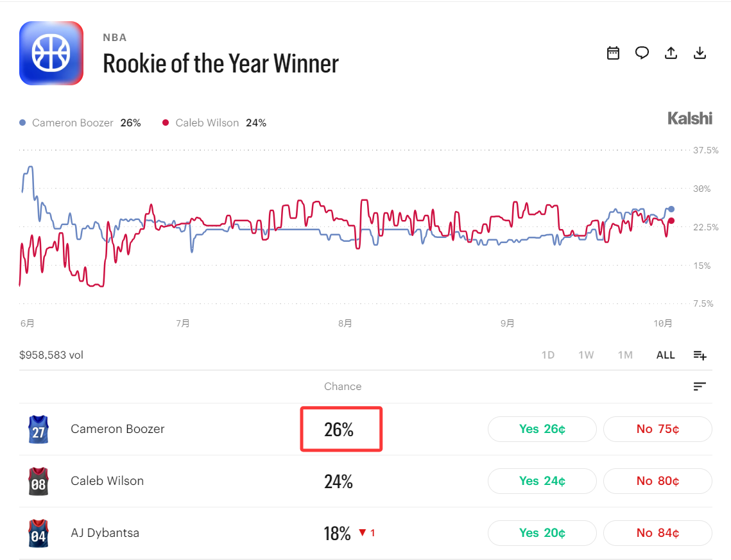
Task: Switch chart range to 1W
Action: tap(586, 355)
